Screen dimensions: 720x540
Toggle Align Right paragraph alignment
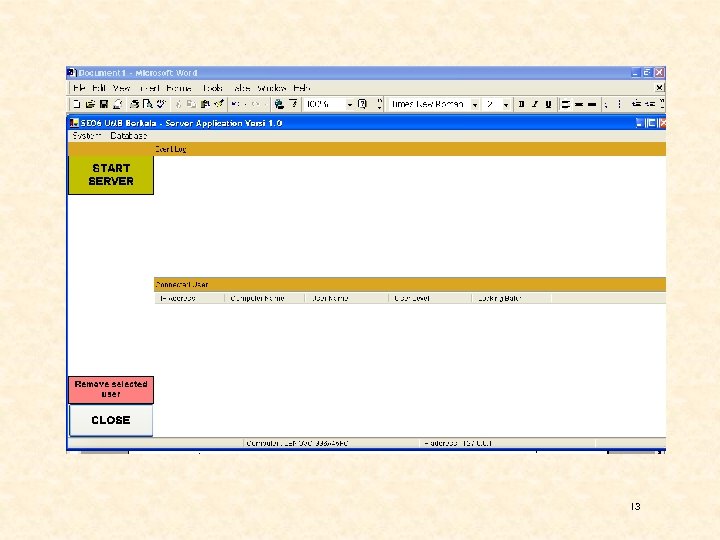[592, 104]
